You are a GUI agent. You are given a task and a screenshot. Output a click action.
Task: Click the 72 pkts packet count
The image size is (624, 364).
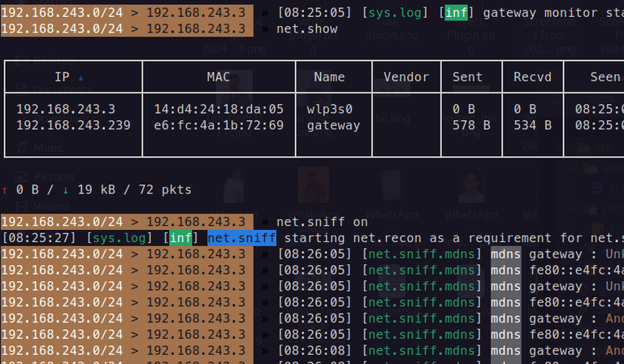(x=165, y=190)
